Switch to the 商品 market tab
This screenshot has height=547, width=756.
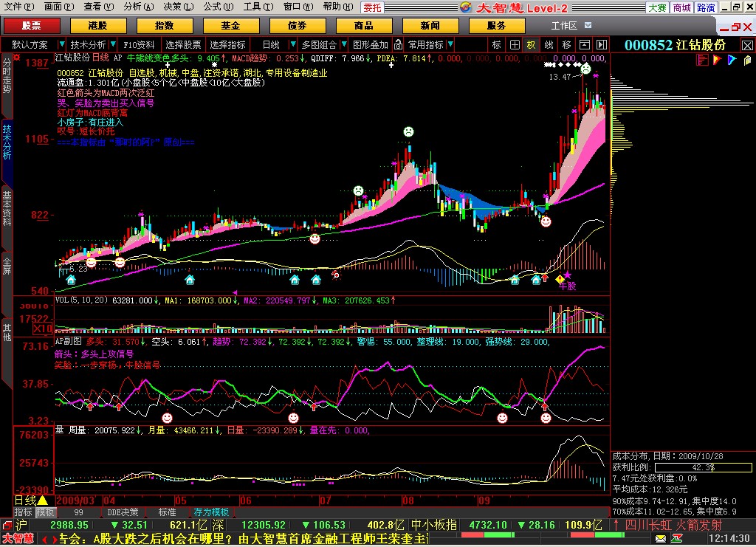[364, 26]
